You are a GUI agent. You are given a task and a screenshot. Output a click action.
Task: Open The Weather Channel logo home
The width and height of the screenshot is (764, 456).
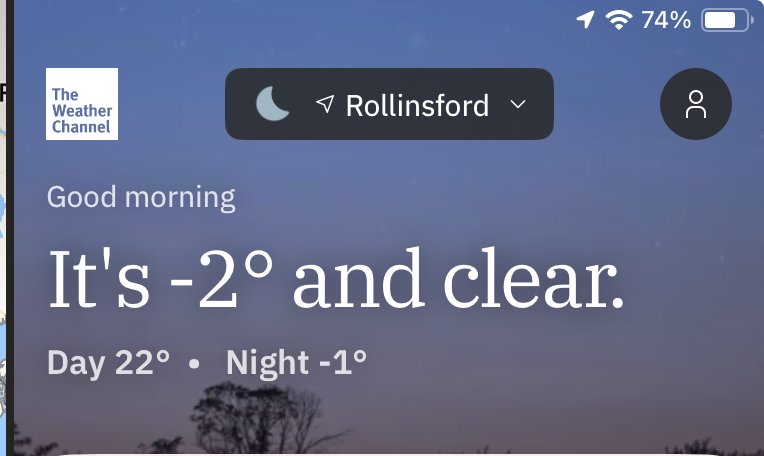click(x=82, y=104)
